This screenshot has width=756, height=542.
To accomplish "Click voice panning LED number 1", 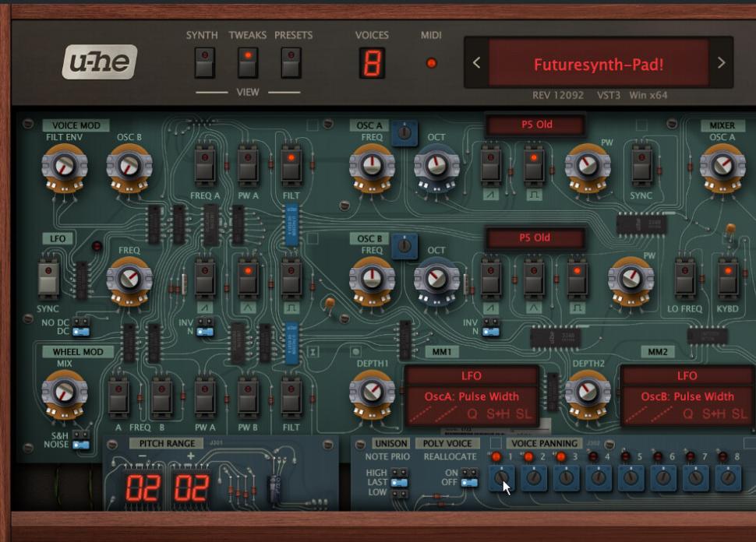I will point(496,456).
